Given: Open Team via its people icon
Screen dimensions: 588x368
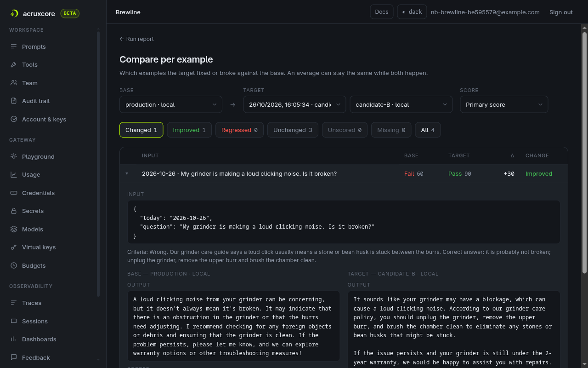Looking at the screenshot, I should click(x=14, y=83).
